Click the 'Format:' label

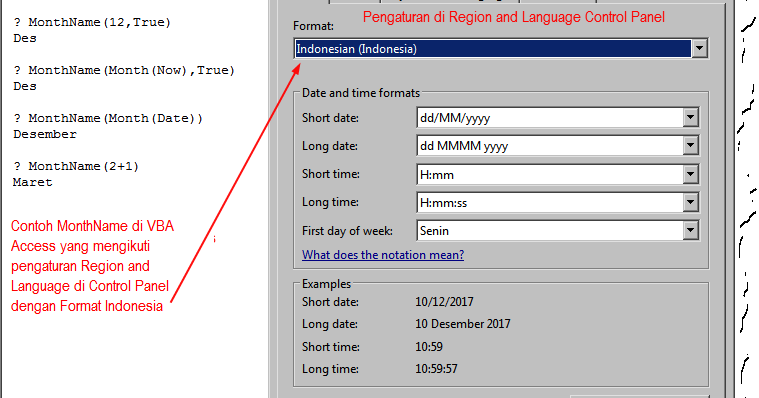point(313,26)
